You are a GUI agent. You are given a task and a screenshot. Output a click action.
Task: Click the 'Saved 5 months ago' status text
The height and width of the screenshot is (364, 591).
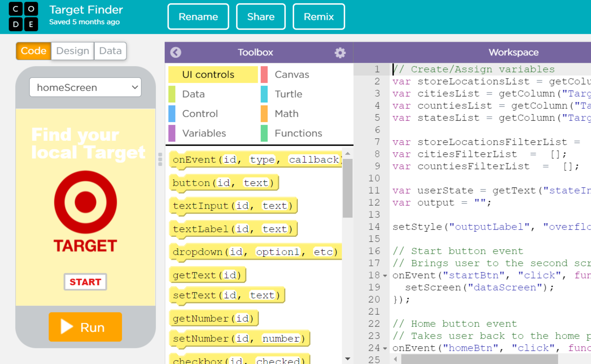[84, 22]
